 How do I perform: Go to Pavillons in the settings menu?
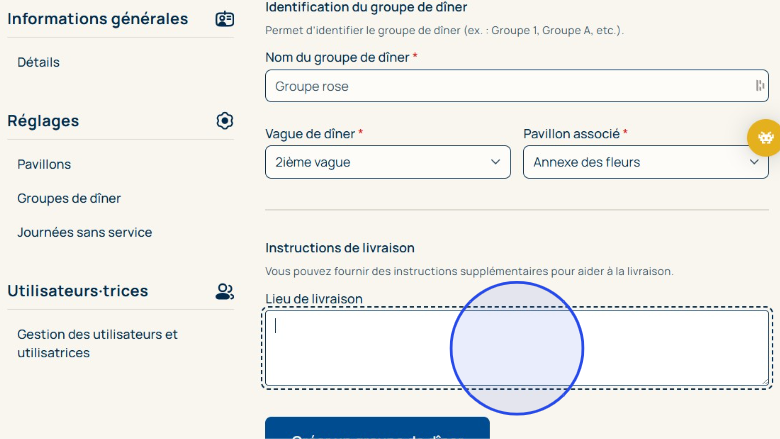coord(44,164)
